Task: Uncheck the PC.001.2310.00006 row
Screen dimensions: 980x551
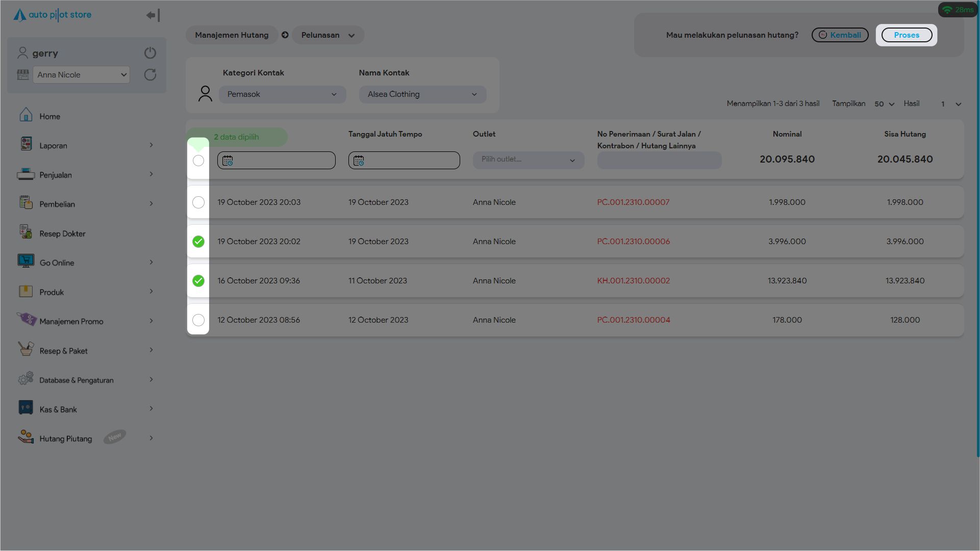Action: (198, 242)
